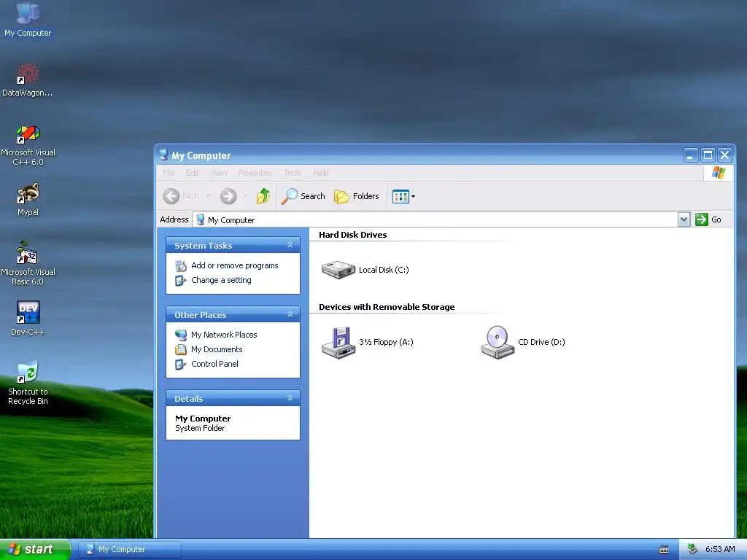This screenshot has width=747, height=560.
Task: Click the My Documents folder icon
Action: tap(181, 349)
